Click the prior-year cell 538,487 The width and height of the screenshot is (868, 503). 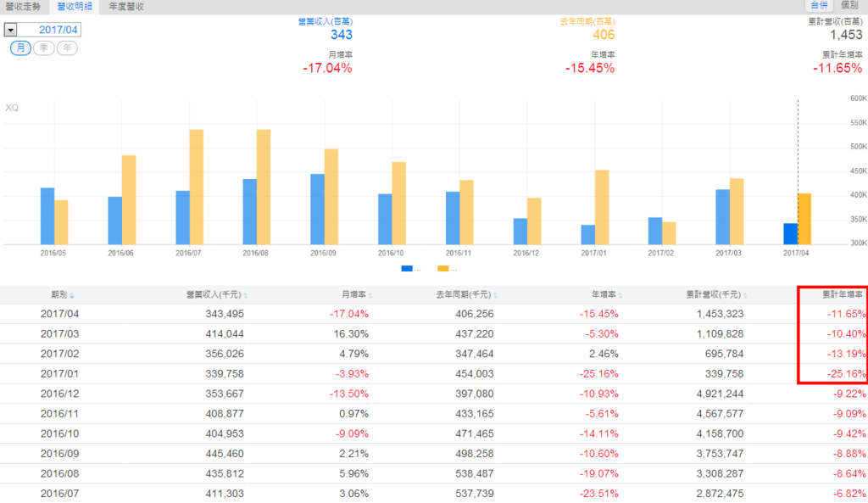475,473
